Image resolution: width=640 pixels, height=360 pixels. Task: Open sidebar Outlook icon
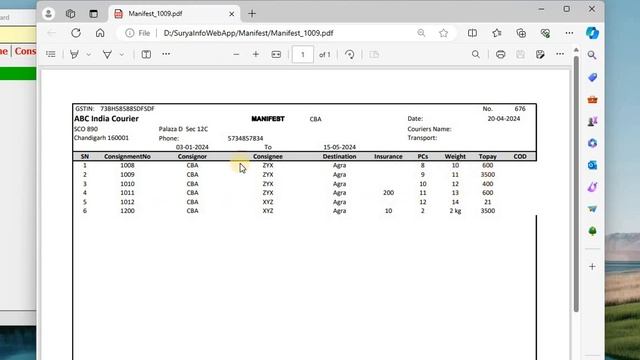pos(592,165)
